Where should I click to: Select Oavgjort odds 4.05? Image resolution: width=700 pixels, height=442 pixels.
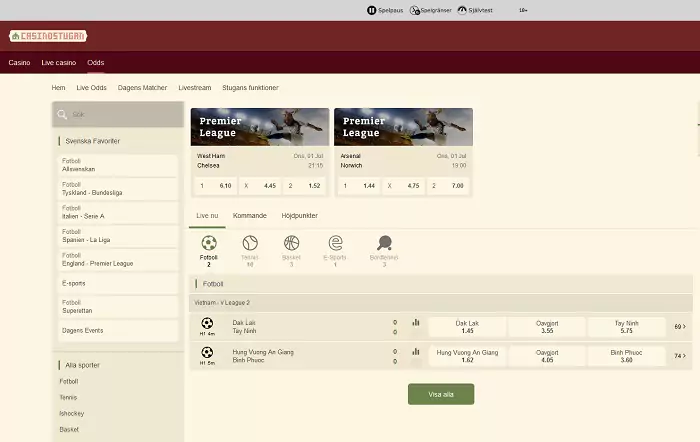tap(547, 356)
